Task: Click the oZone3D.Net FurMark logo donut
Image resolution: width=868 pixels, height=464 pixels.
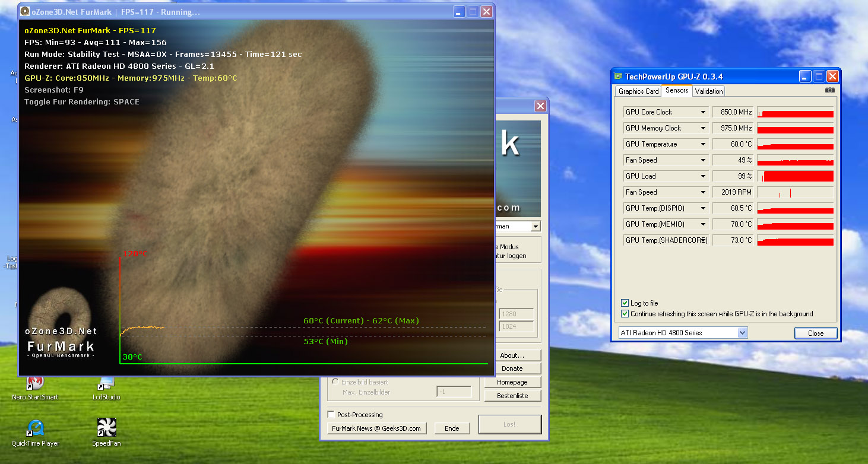Action: pyautogui.click(x=60, y=314)
